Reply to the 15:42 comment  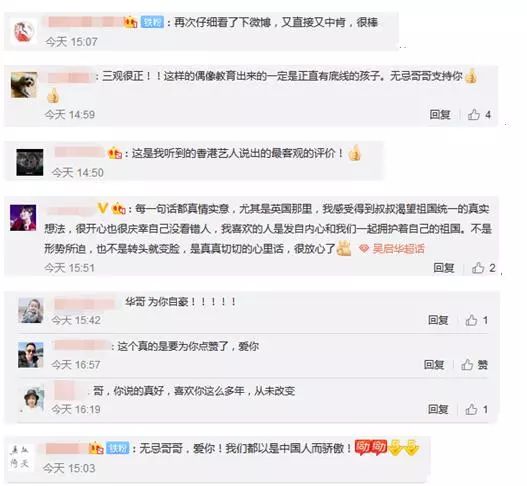click(438, 320)
